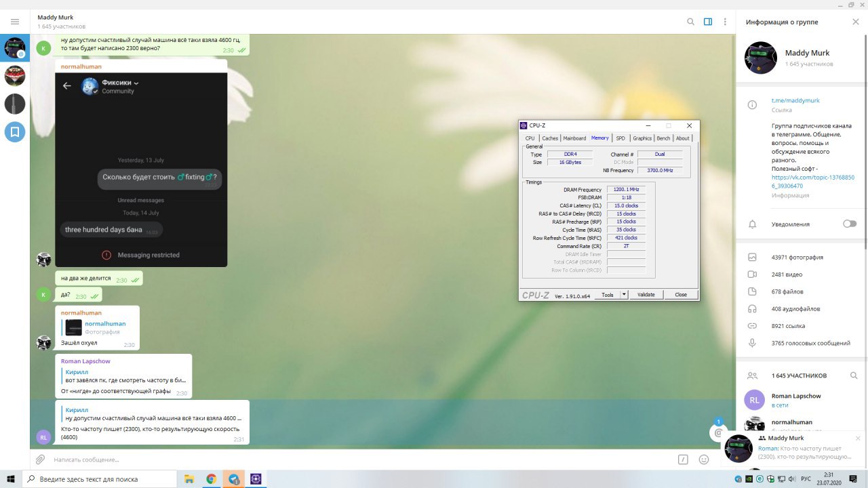868x488 pixels.
Task: Open t.me/maddymurk group link
Action: pos(795,100)
